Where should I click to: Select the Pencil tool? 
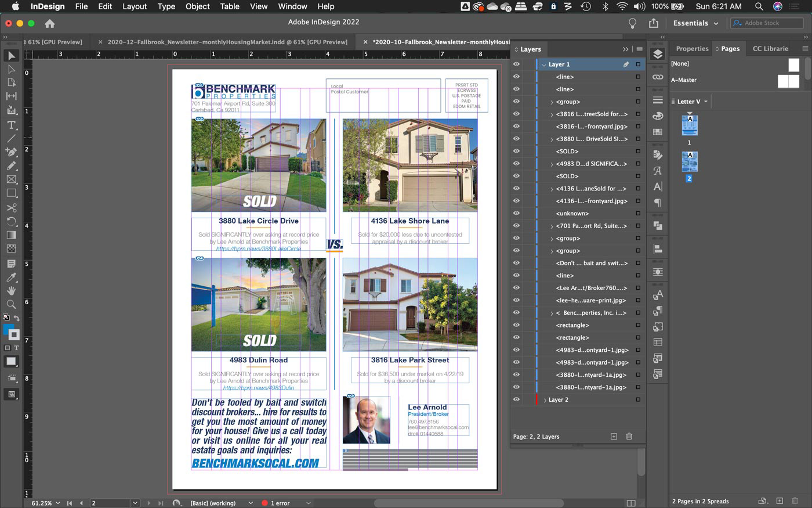tap(11, 165)
